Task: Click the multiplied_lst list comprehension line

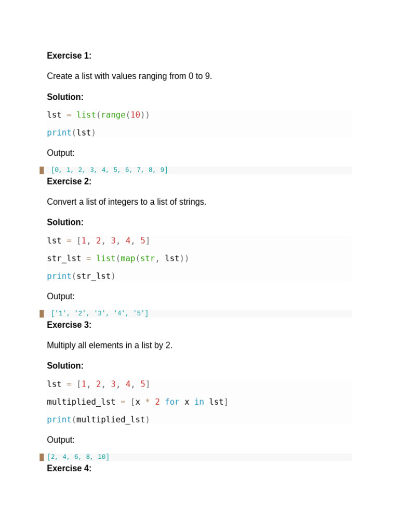Action: pos(138,402)
